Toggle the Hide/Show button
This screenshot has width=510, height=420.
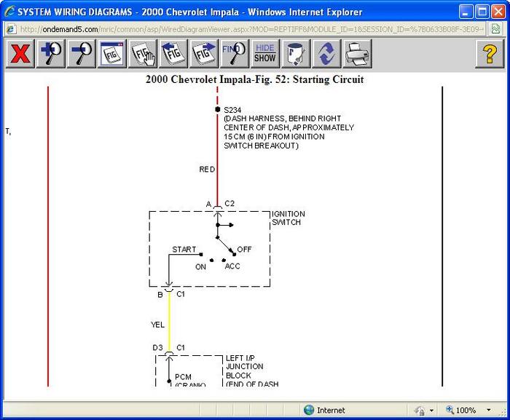click(265, 54)
